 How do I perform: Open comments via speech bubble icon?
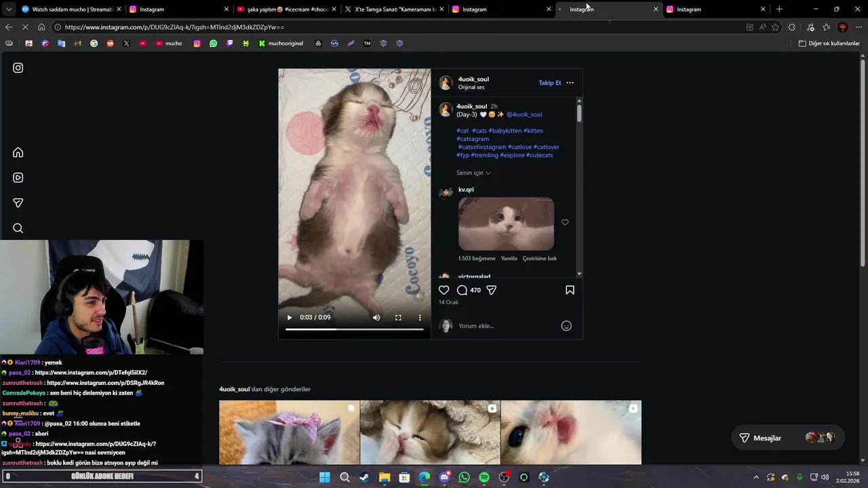[462, 290]
